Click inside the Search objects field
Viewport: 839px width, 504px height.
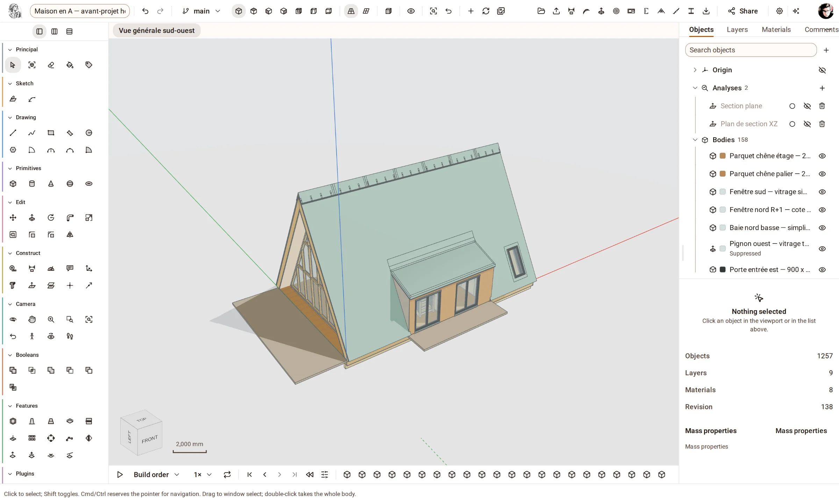[751, 50]
